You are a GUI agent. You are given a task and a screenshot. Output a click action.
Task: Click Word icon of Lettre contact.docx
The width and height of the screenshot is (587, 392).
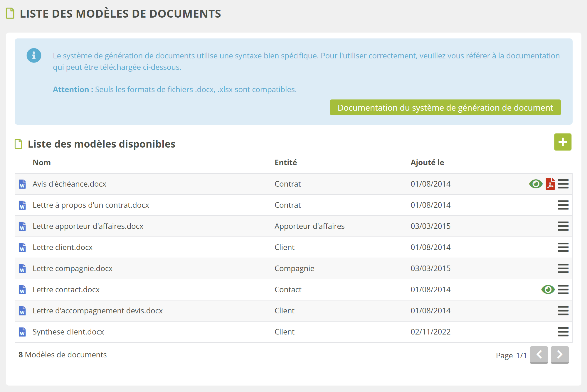22,290
